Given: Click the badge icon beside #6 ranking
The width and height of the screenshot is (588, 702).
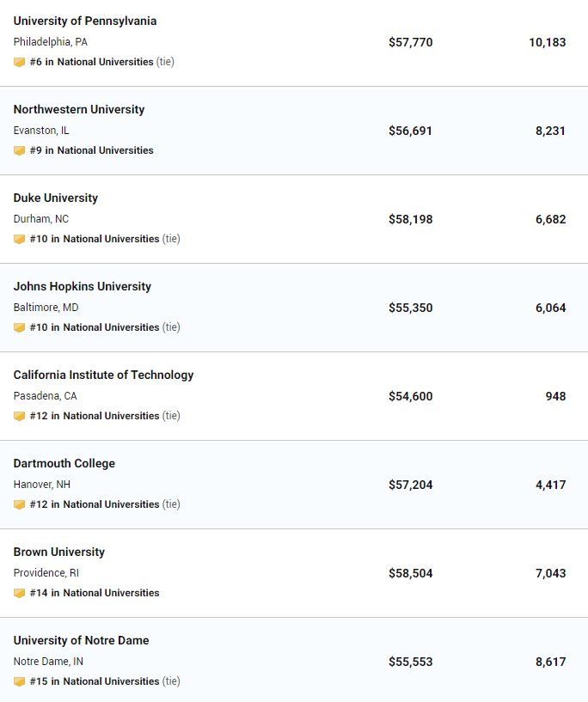Looking at the screenshot, I should (x=19, y=62).
